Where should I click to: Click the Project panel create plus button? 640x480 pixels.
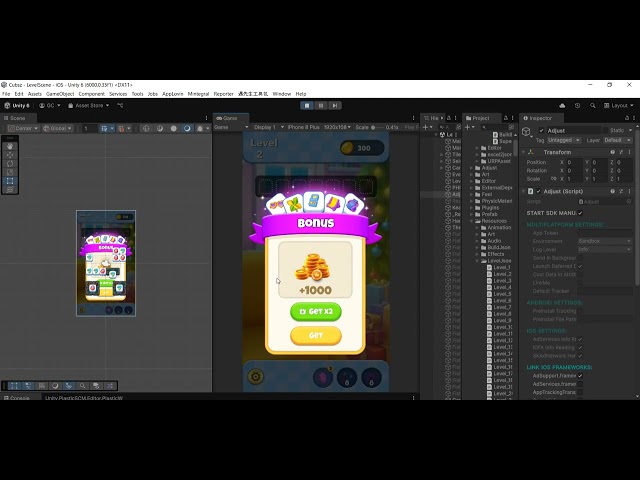click(469, 127)
